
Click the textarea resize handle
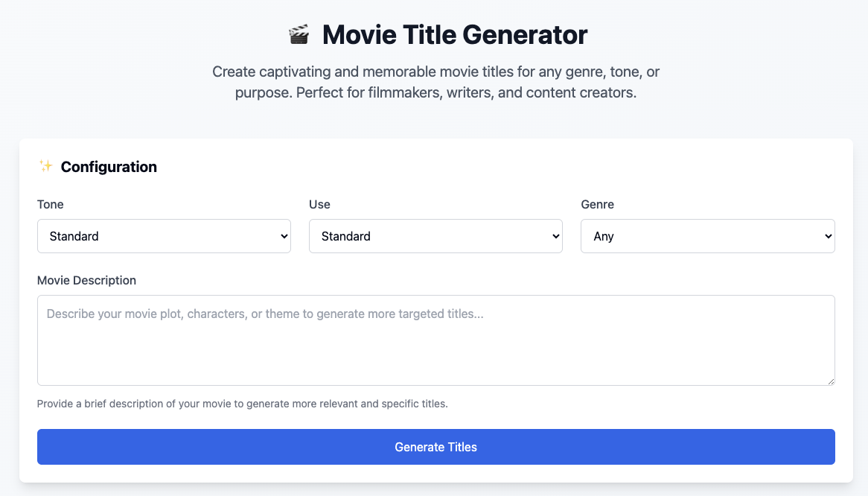[831, 380]
